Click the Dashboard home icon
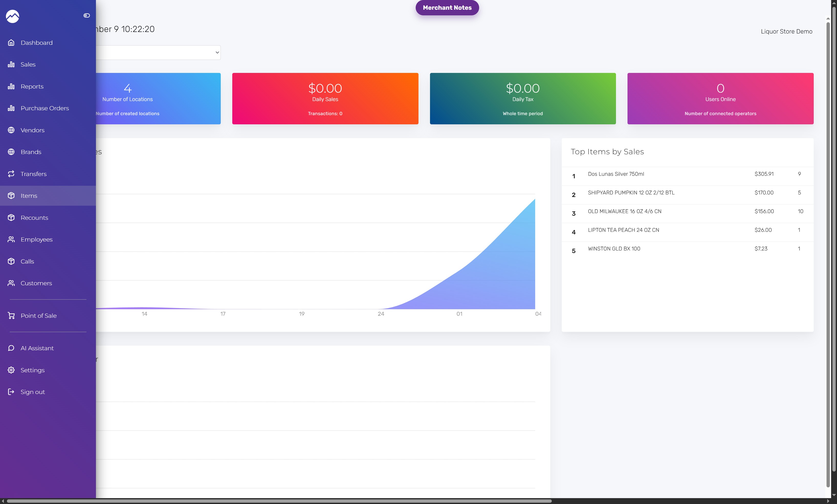 pos(11,42)
